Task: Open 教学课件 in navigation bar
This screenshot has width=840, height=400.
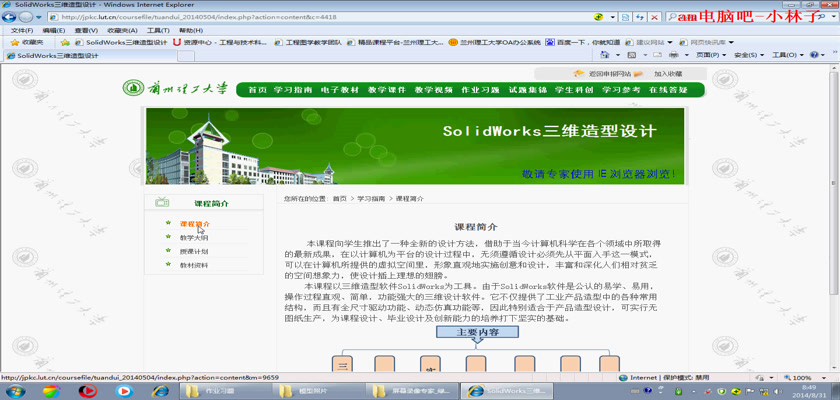Action: point(387,90)
